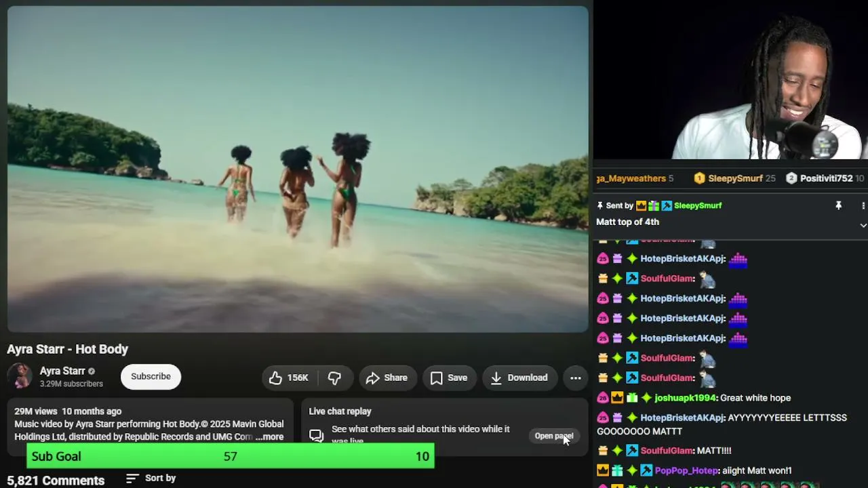The image size is (868, 488).
Task: Click the streamer webcam feed
Action: pyautogui.click(x=731, y=80)
